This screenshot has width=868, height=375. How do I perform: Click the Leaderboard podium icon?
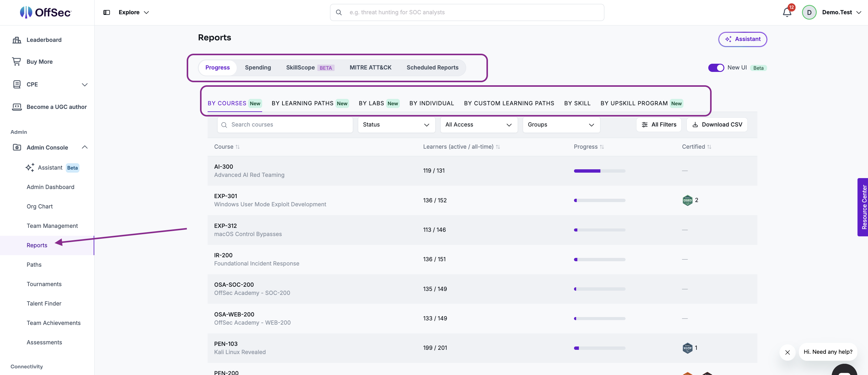(16, 40)
